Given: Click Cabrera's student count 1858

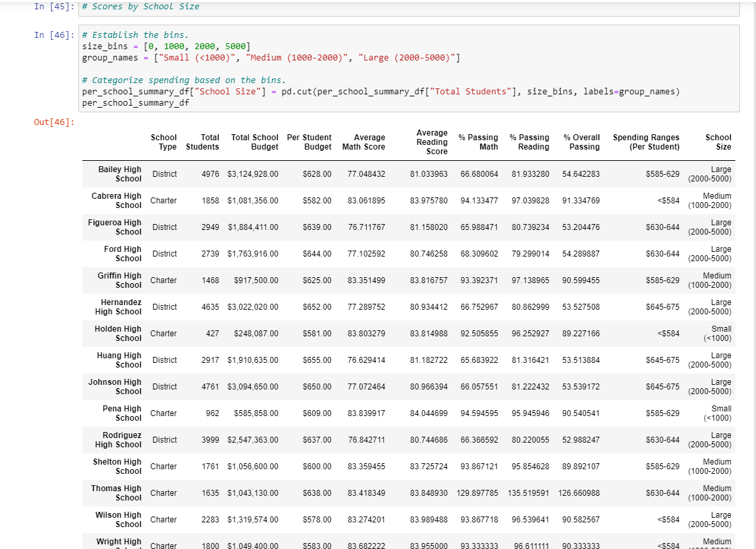Looking at the screenshot, I should [210, 201].
